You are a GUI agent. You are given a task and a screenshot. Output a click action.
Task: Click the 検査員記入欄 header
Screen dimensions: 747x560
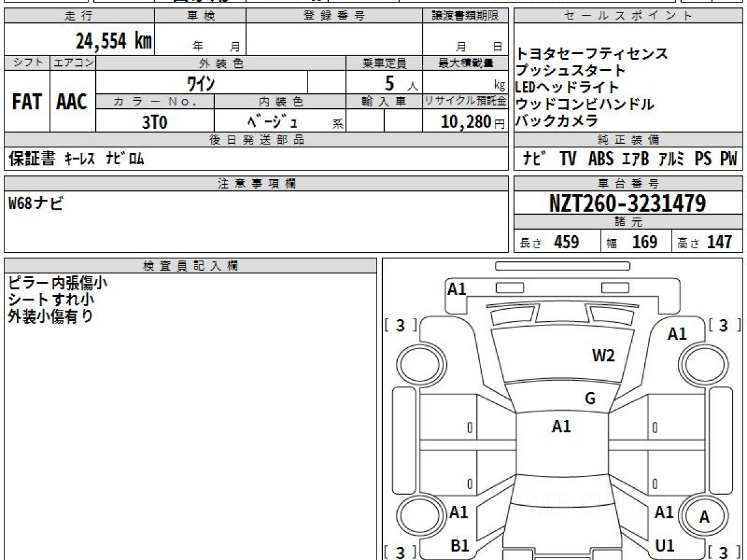(190, 266)
